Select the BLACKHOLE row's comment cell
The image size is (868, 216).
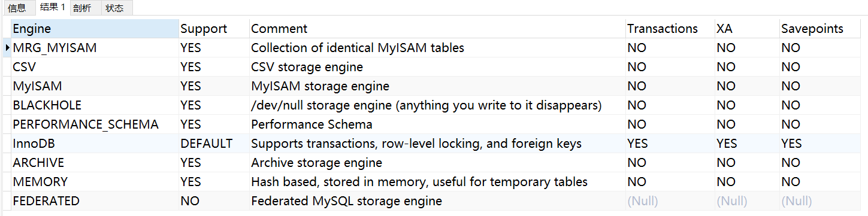coord(437,105)
